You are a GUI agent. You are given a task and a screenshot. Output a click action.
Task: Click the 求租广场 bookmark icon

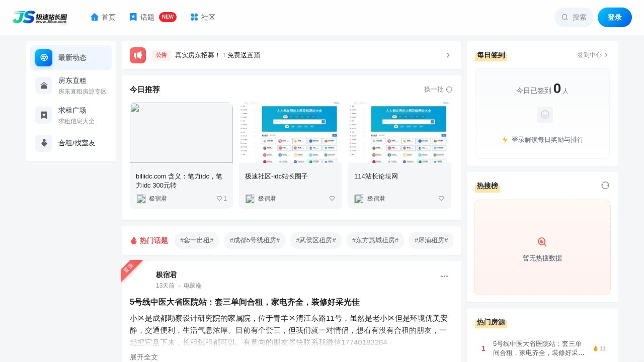(44, 115)
